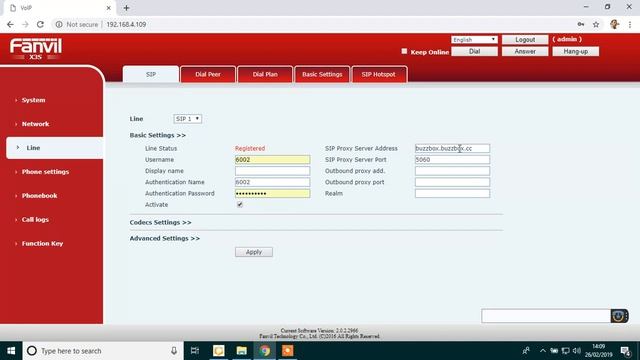
Task: Open the SIP Hotspot tab
Action: pos(378,74)
